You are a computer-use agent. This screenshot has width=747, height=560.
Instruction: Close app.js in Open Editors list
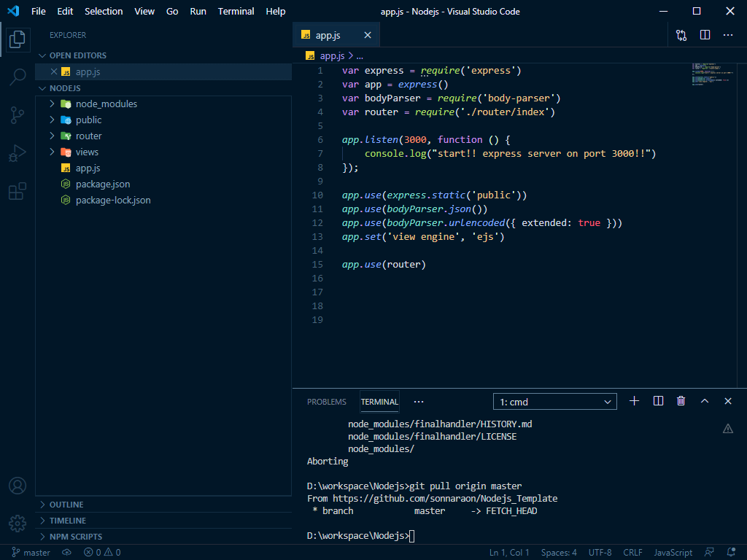(54, 72)
